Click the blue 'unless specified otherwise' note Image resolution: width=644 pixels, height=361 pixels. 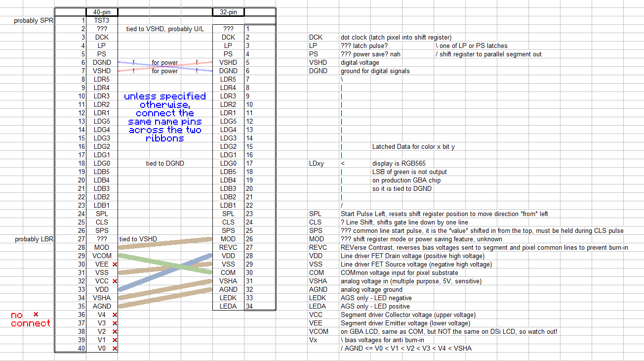coord(165,117)
